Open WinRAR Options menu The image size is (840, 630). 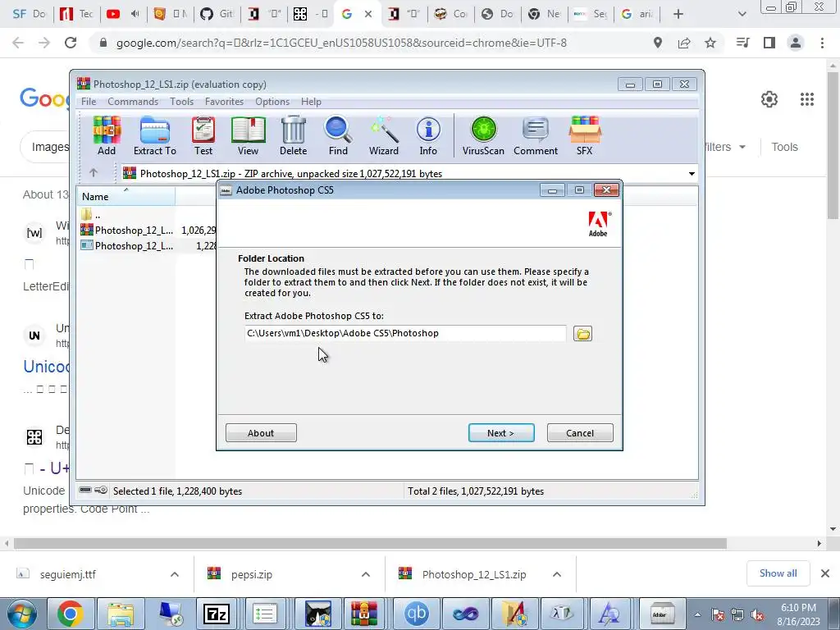272,101
